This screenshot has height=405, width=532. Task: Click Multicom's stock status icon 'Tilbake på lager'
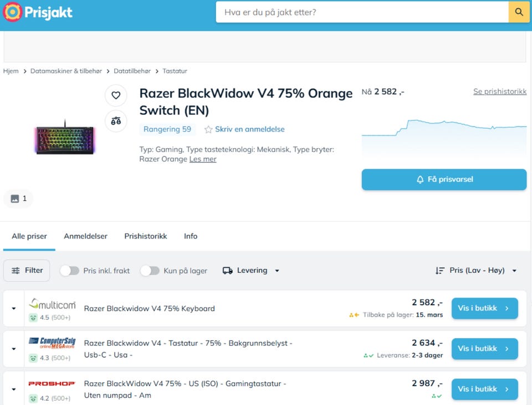354,315
